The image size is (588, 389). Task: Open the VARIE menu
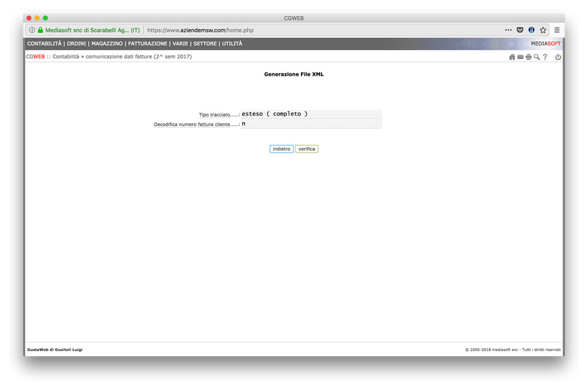pyautogui.click(x=180, y=44)
